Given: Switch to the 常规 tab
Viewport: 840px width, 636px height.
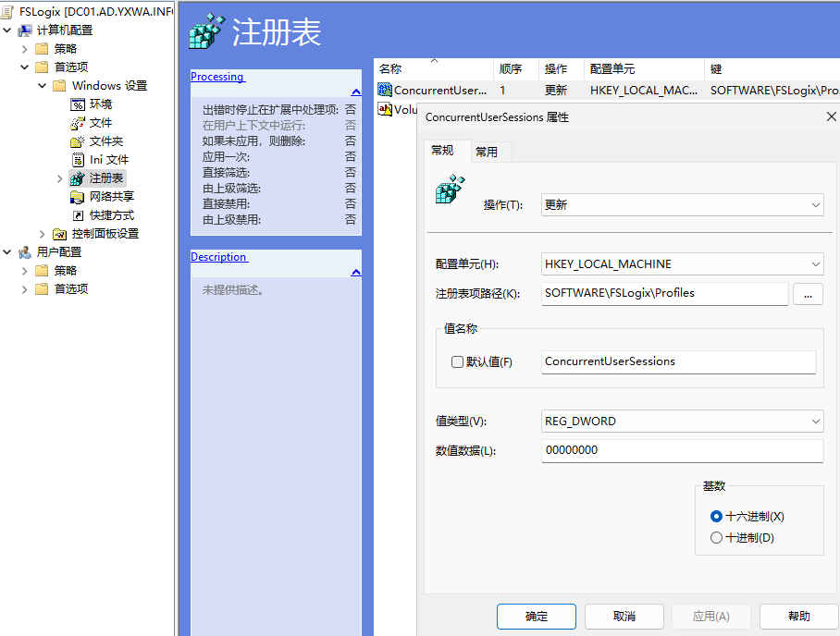Looking at the screenshot, I should click(x=443, y=151).
